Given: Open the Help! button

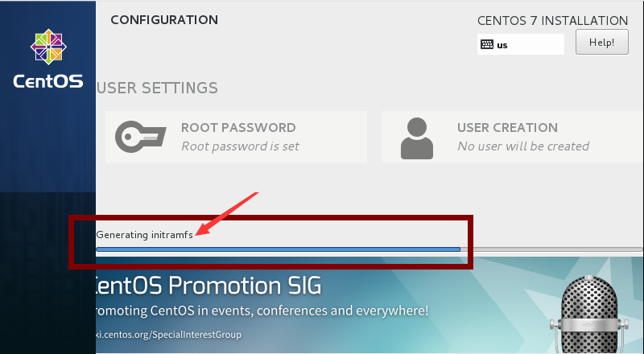Looking at the screenshot, I should click(x=601, y=42).
